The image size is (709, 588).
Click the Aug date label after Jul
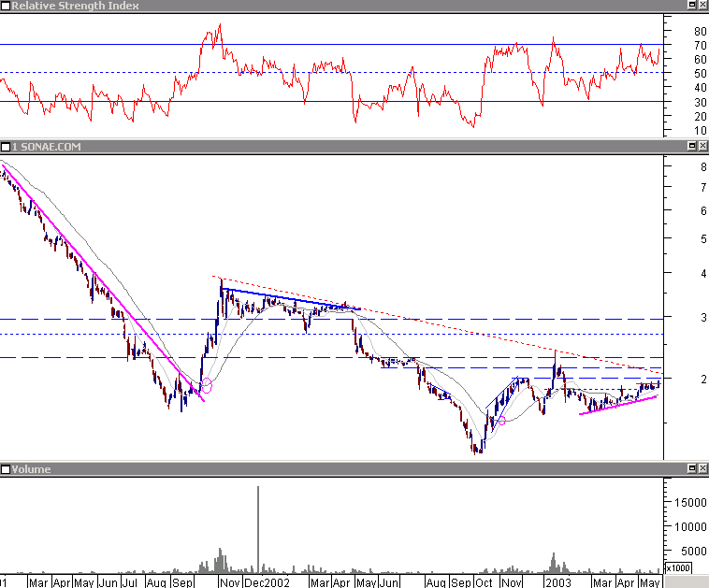pyautogui.click(x=156, y=582)
